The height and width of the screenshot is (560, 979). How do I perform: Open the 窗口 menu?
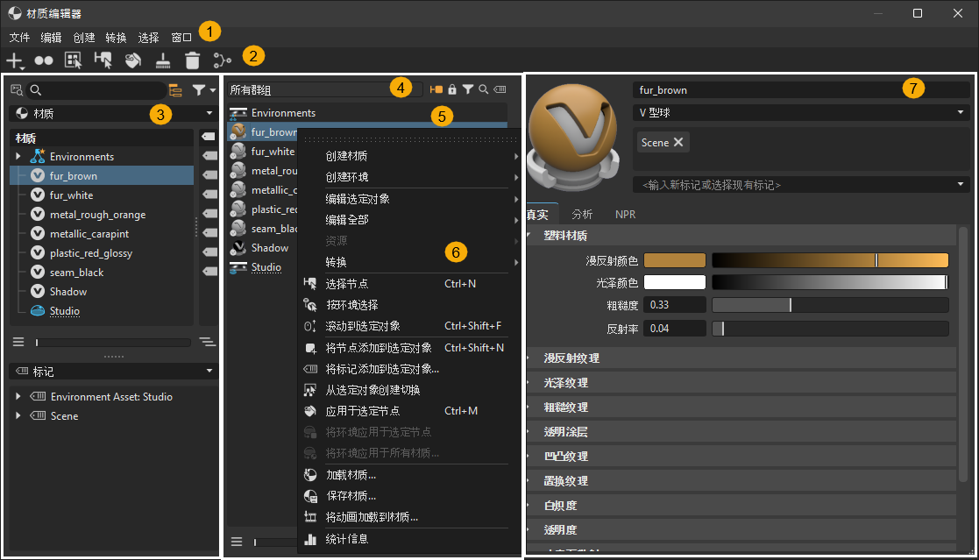(x=181, y=38)
